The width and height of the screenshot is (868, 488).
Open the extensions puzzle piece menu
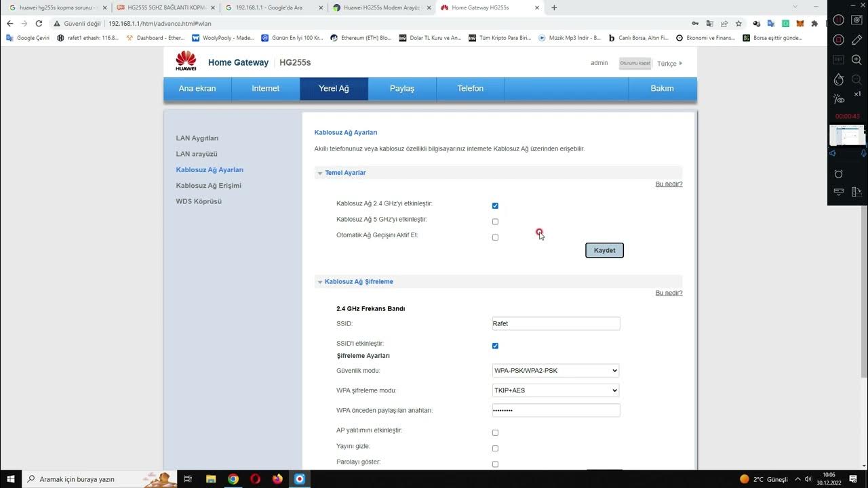pos(814,23)
